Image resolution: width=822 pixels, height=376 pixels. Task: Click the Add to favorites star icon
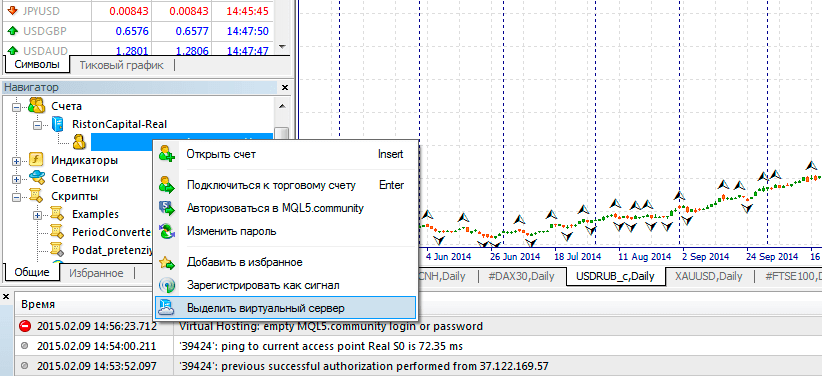click(167, 262)
